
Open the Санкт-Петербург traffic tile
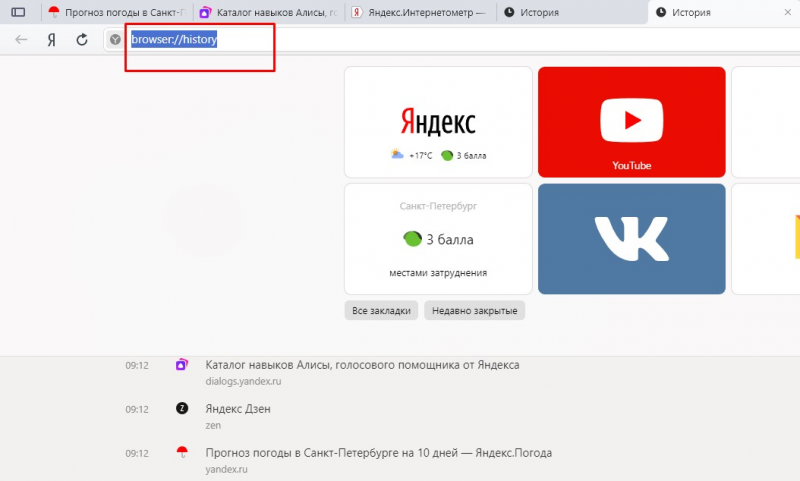(x=438, y=239)
